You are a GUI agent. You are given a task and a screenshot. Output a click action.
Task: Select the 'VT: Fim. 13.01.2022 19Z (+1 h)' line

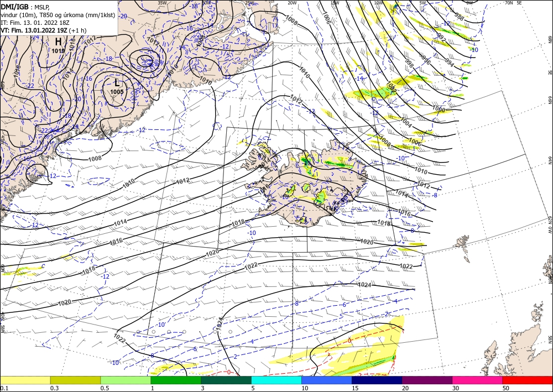tap(43, 30)
